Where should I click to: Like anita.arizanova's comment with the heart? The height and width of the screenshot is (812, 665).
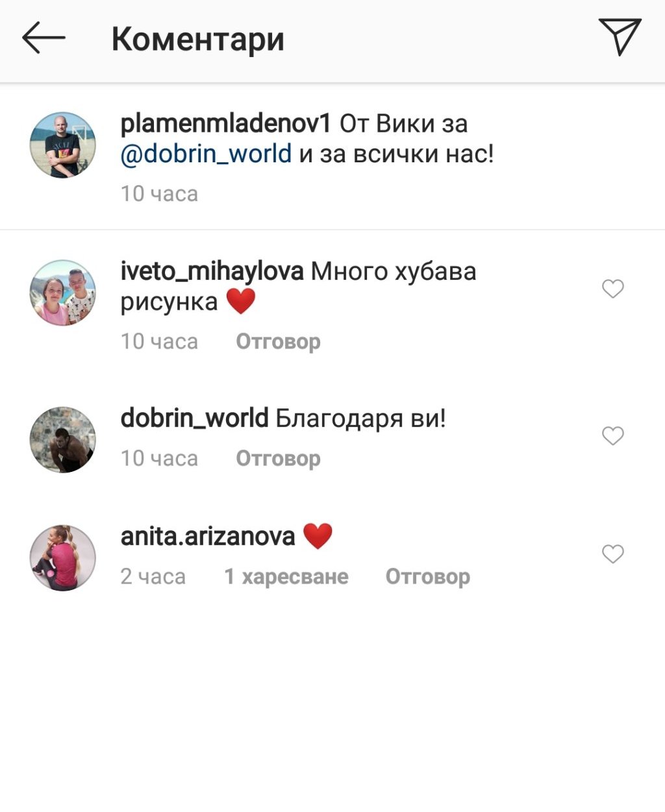pyautogui.click(x=612, y=554)
